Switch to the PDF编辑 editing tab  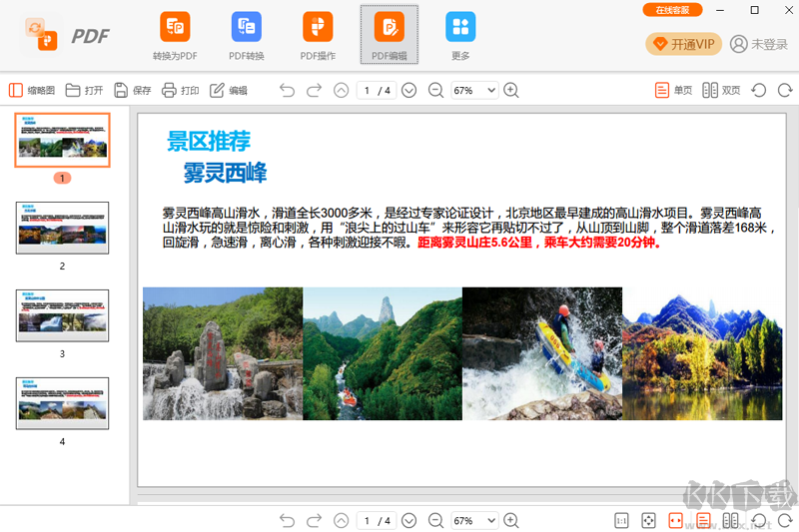click(x=390, y=35)
